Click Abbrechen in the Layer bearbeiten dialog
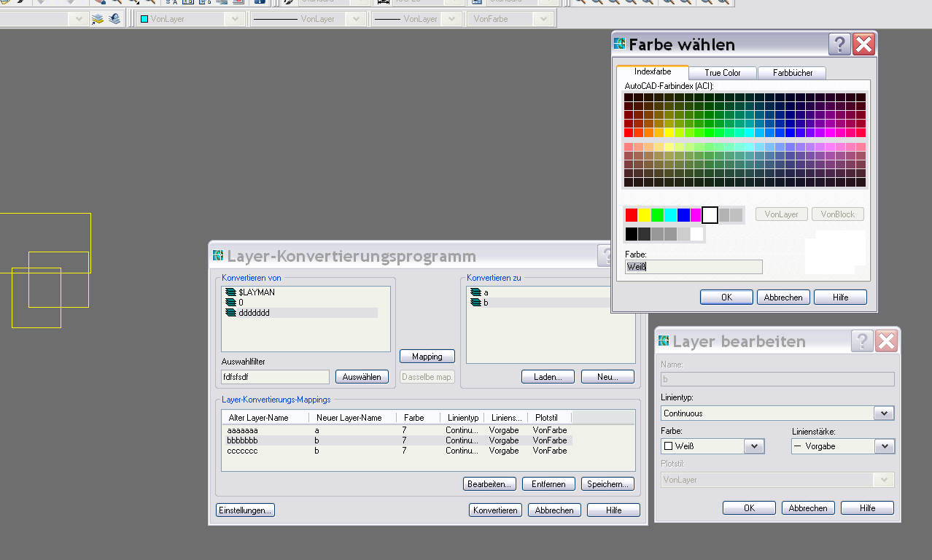This screenshot has width=932, height=560. tap(808, 508)
